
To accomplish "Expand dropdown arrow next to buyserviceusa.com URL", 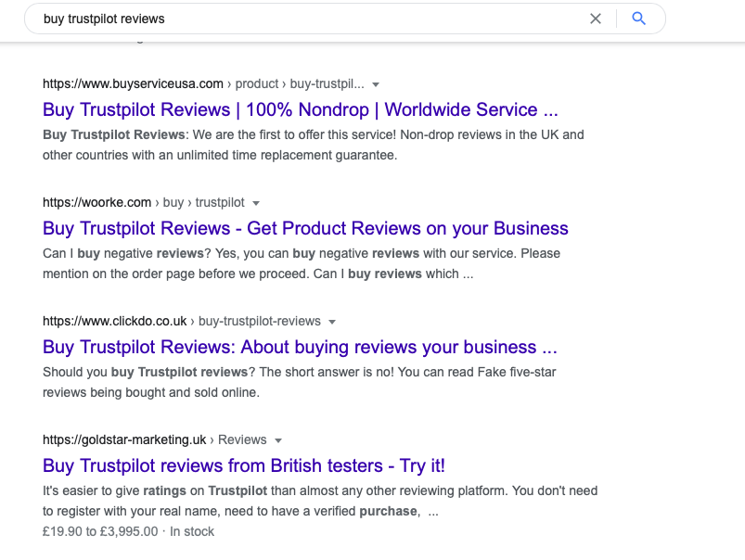I will [376, 84].
